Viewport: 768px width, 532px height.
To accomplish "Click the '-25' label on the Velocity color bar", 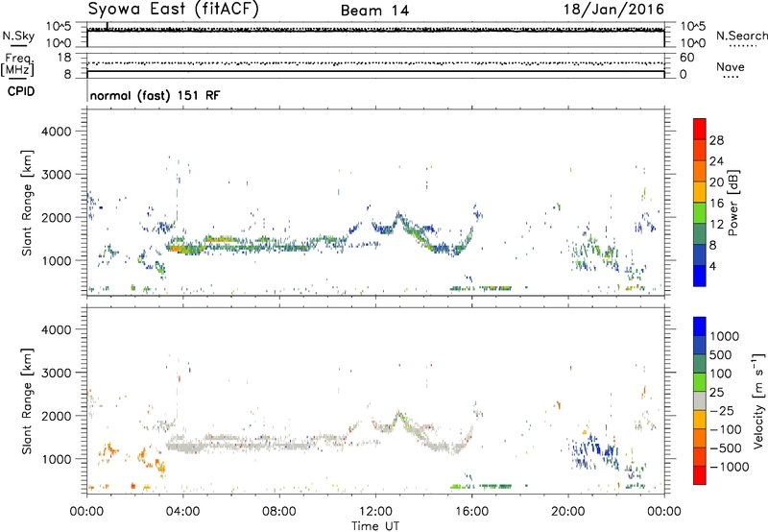I will coord(723,410).
